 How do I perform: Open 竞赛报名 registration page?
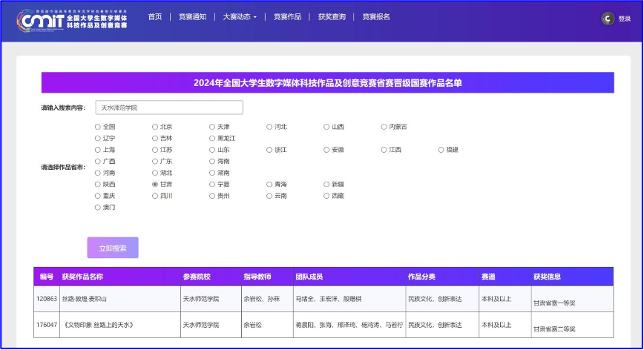[376, 17]
